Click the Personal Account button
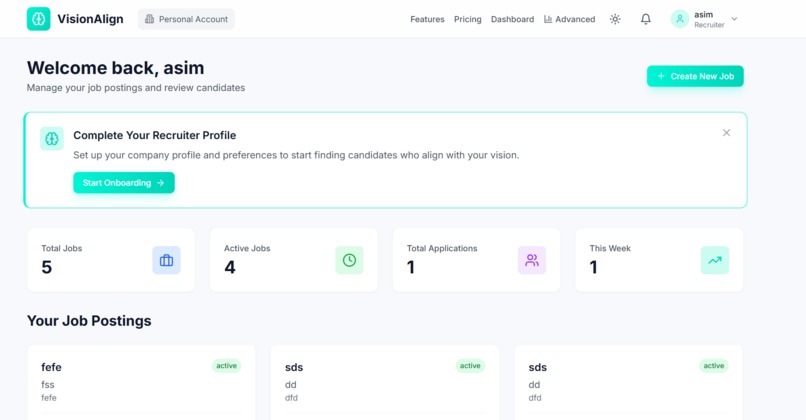 [186, 19]
